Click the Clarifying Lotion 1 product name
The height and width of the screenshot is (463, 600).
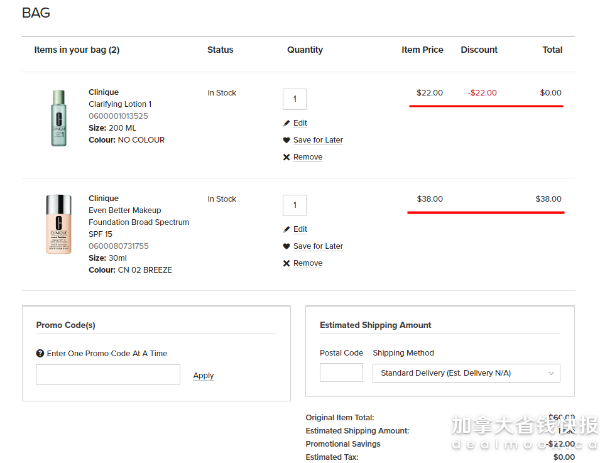click(120, 104)
